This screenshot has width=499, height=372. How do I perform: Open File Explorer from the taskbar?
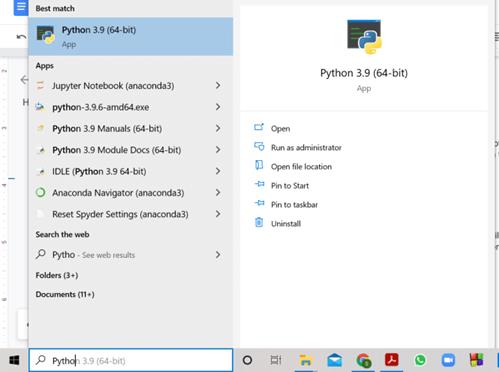305,361
